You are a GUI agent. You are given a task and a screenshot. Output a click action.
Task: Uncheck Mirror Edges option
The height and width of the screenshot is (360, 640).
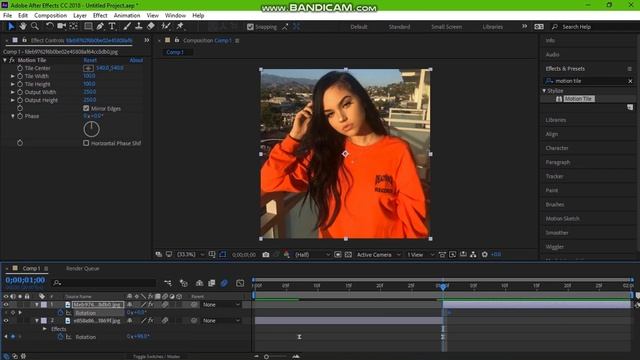[x=86, y=108]
